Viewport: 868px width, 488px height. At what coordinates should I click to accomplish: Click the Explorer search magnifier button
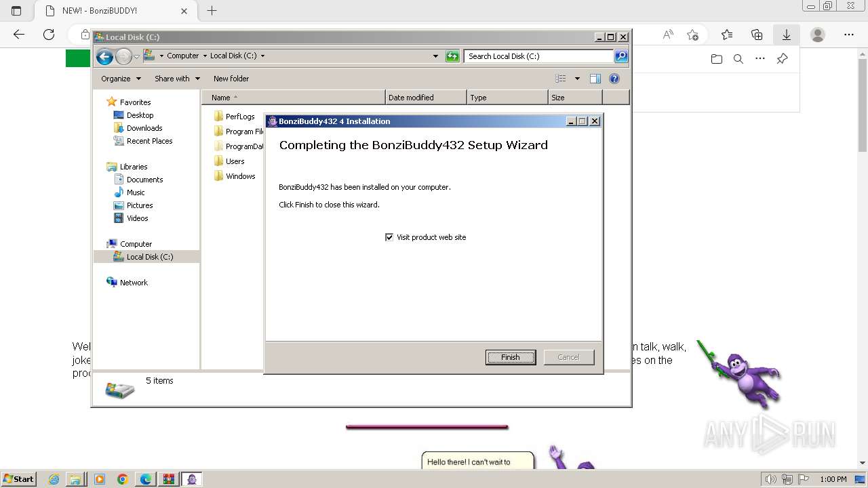[x=621, y=56]
